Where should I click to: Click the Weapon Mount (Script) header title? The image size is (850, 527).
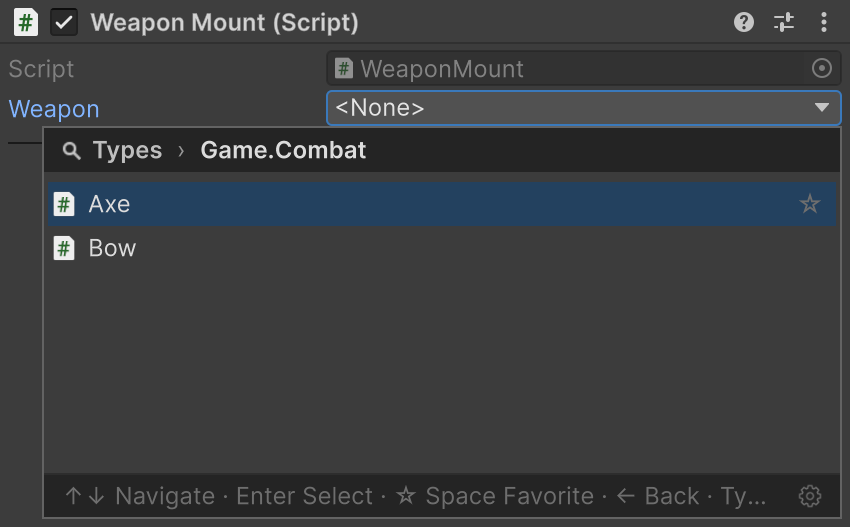[224, 23]
